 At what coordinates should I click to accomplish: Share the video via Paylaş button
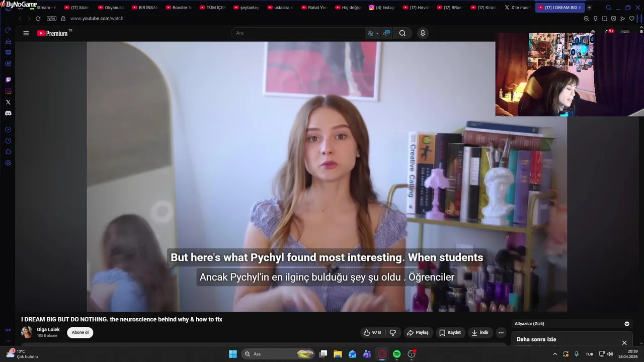coord(418,332)
